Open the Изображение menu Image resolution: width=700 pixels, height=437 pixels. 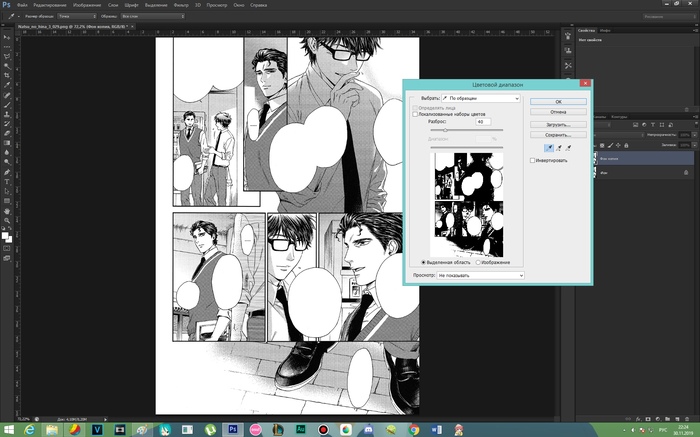tap(87, 5)
